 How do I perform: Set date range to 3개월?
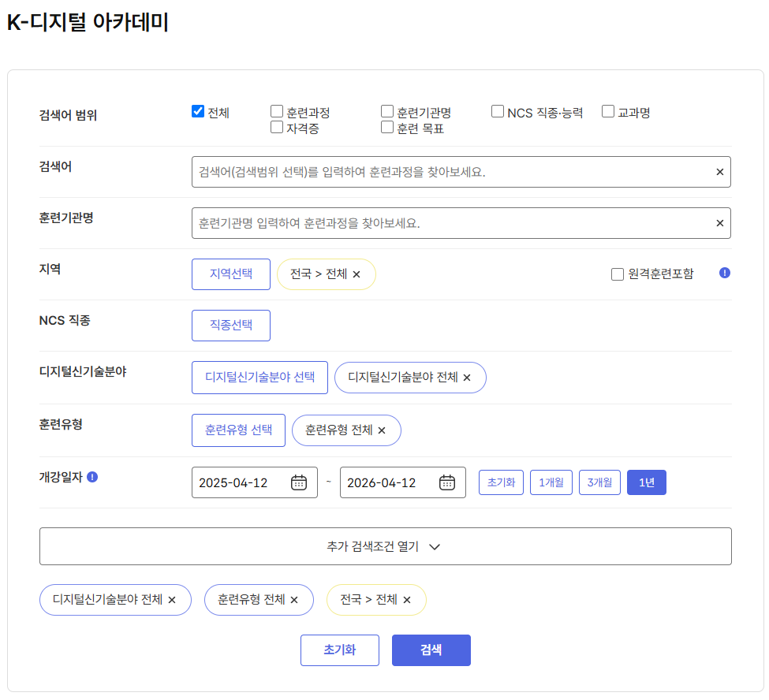click(599, 482)
